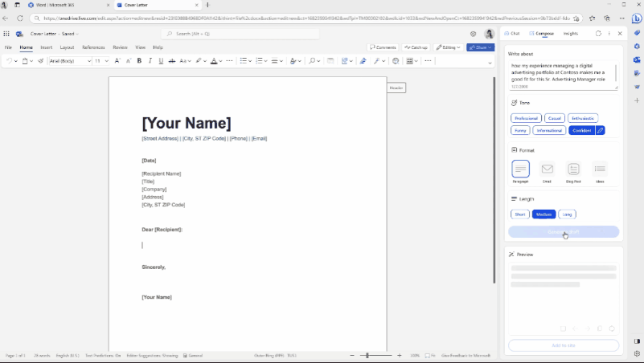644x363 pixels.
Task: Choose the Blog Post format icon
Action: [573, 169]
